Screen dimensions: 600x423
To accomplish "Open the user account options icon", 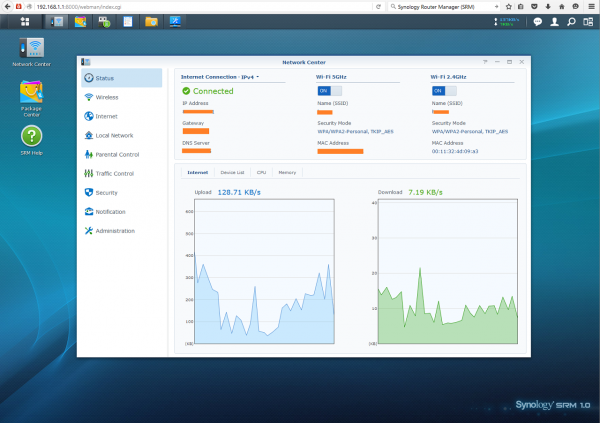I will point(554,22).
